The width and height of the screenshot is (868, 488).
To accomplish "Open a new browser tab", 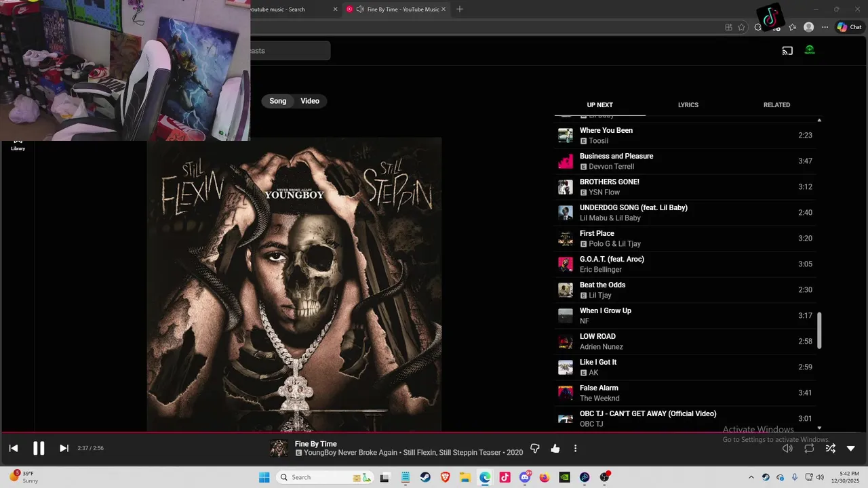I will pyautogui.click(x=460, y=9).
